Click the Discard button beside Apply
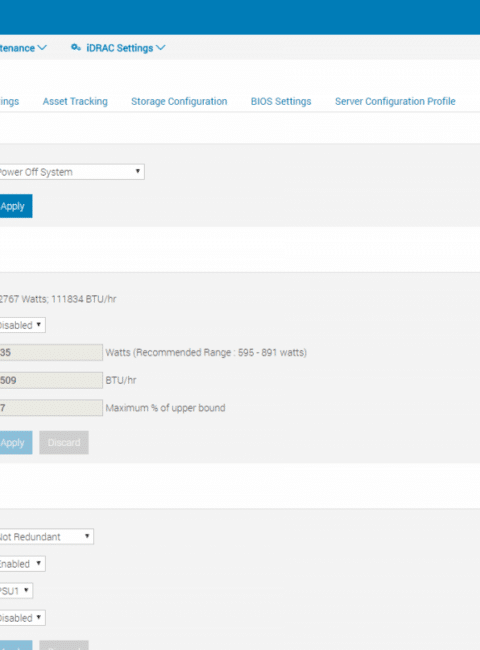480x650 pixels. click(64, 442)
